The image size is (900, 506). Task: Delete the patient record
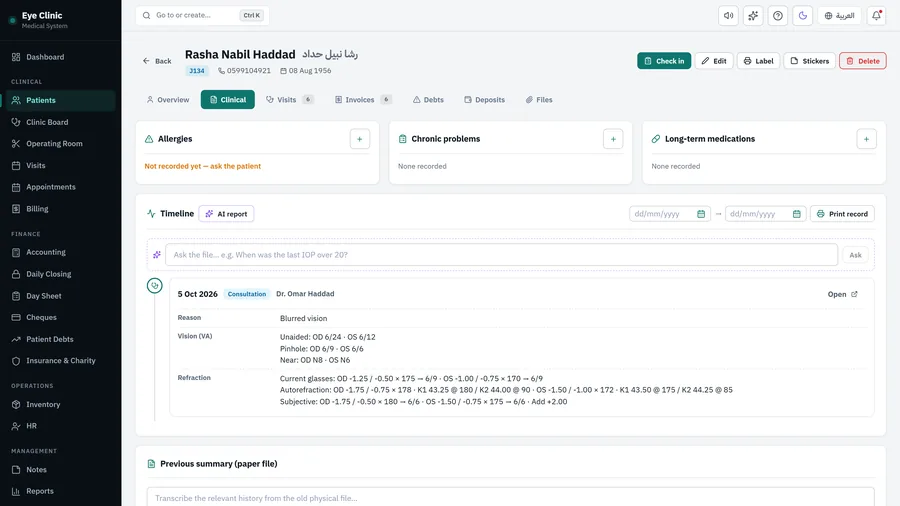click(x=863, y=61)
